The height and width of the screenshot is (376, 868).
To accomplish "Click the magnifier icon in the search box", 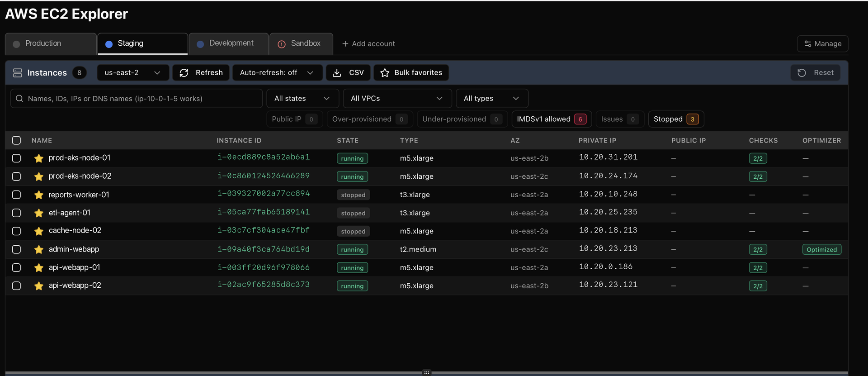I will (19, 99).
